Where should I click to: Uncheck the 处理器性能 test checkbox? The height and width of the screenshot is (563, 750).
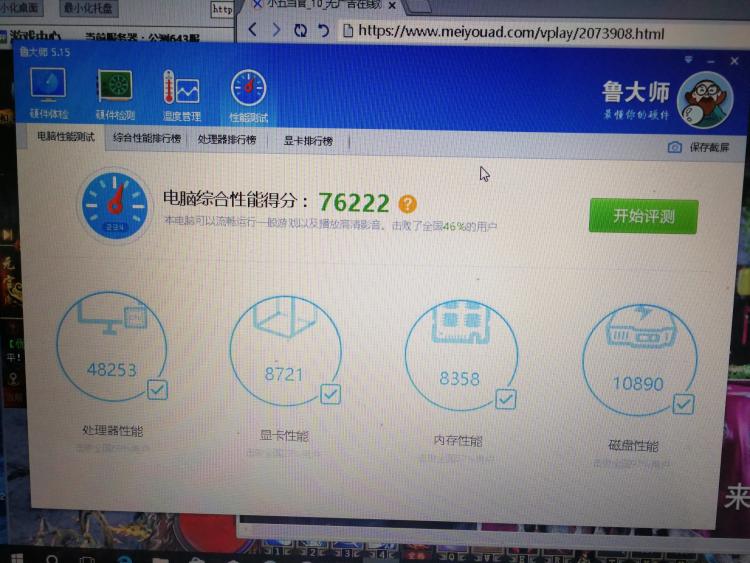coord(157,390)
